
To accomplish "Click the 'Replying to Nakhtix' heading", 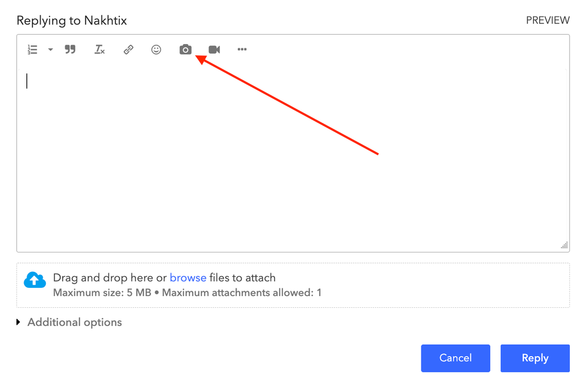I will [x=72, y=21].
